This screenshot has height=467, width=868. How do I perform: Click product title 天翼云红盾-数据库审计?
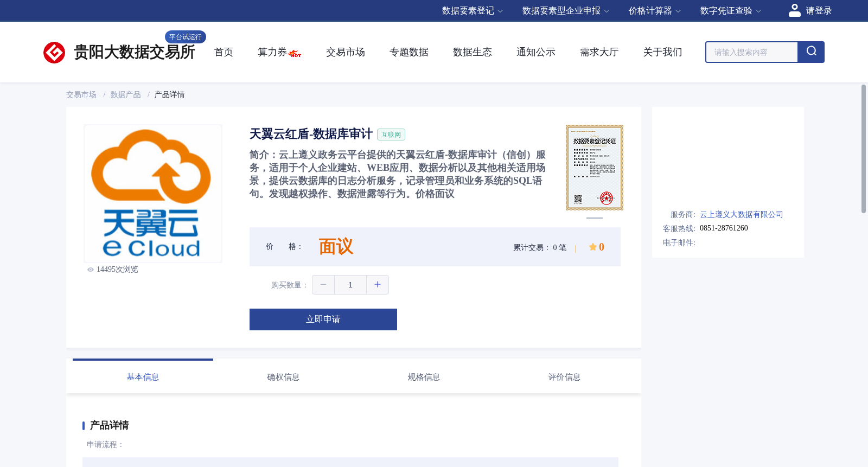pos(311,134)
